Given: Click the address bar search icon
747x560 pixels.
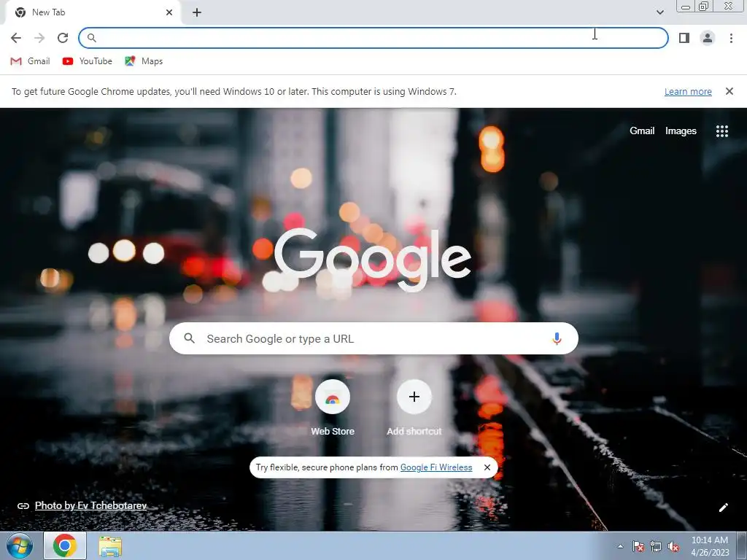Looking at the screenshot, I should 92,38.
